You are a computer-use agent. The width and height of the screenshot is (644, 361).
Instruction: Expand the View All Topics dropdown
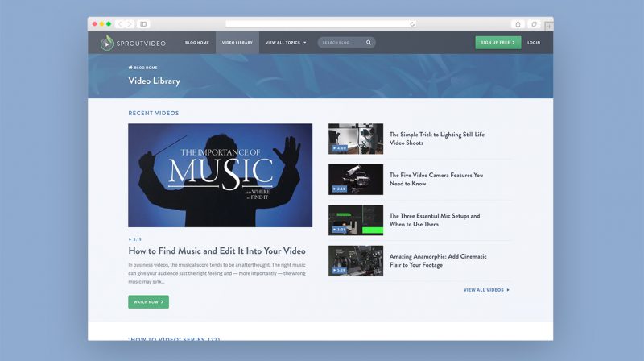[x=286, y=43]
